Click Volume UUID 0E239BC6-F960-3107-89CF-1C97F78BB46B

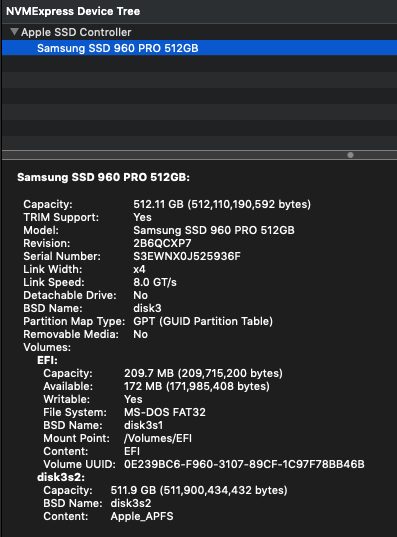[244, 464]
